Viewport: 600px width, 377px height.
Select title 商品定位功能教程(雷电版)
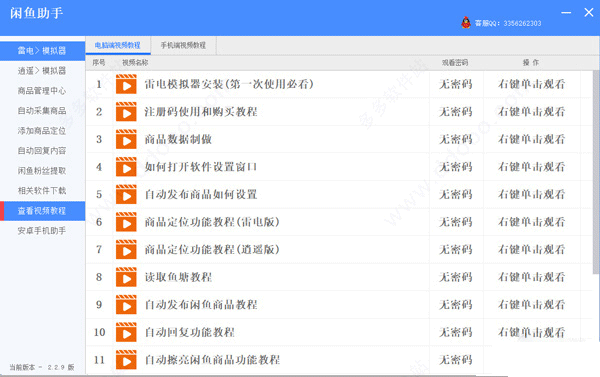[212, 222]
